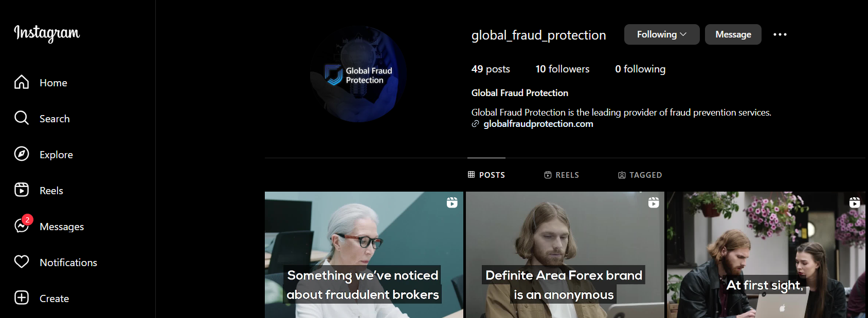The height and width of the screenshot is (318, 868).
Task: Click the Instagram logo
Action: pyautogui.click(x=47, y=33)
